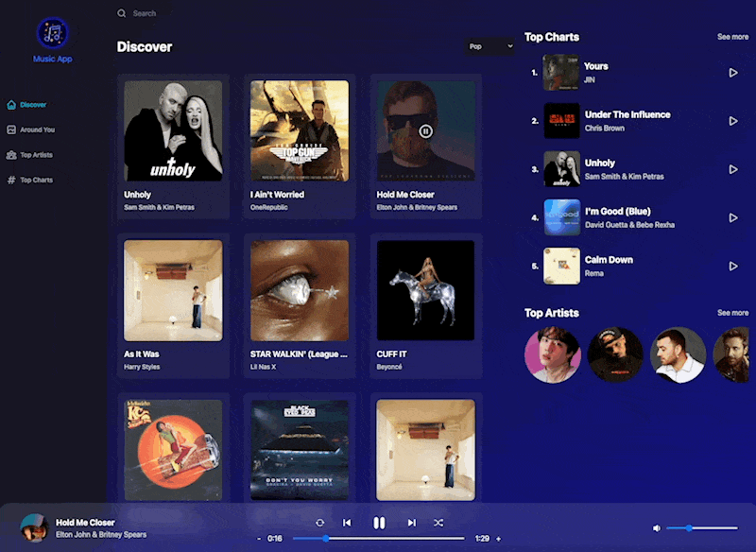Toggle repeat in the player bar
The image size is (756, 552).
click(319, 523)
